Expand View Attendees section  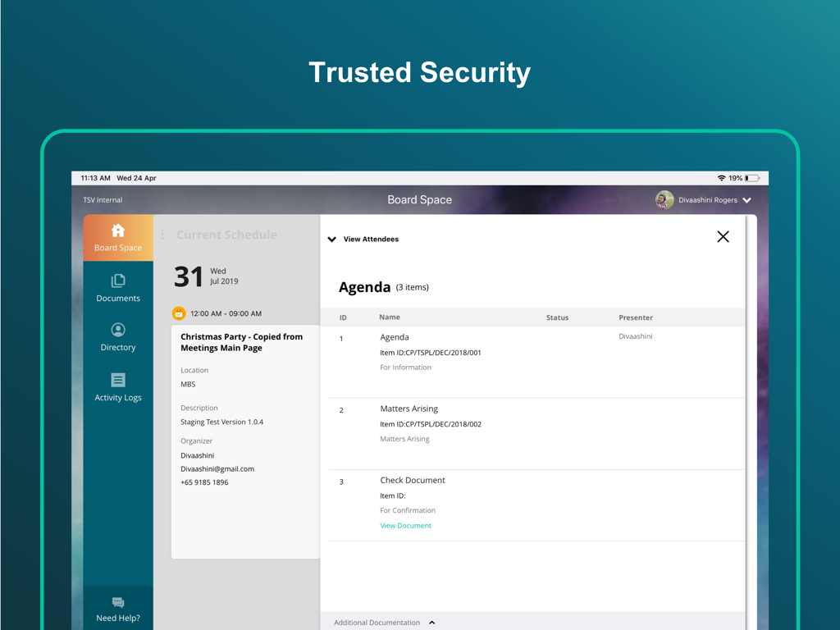[x=332, y=240]
